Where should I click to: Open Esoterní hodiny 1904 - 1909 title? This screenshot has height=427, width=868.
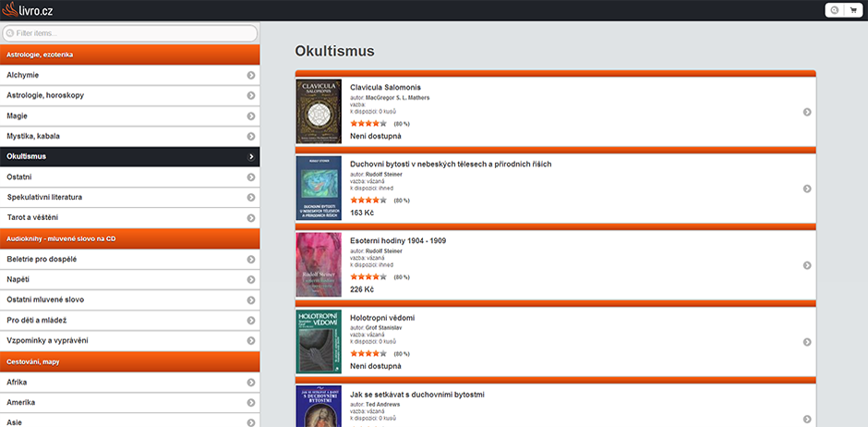[398, 241]
